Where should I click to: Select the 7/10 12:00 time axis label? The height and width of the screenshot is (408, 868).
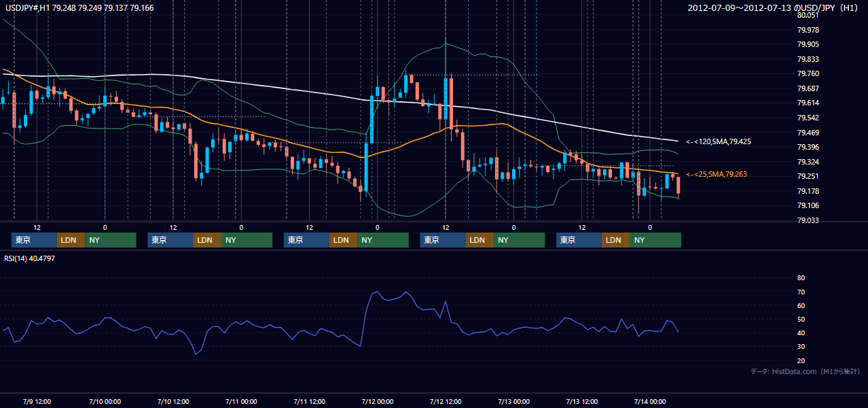pos(173,401)
